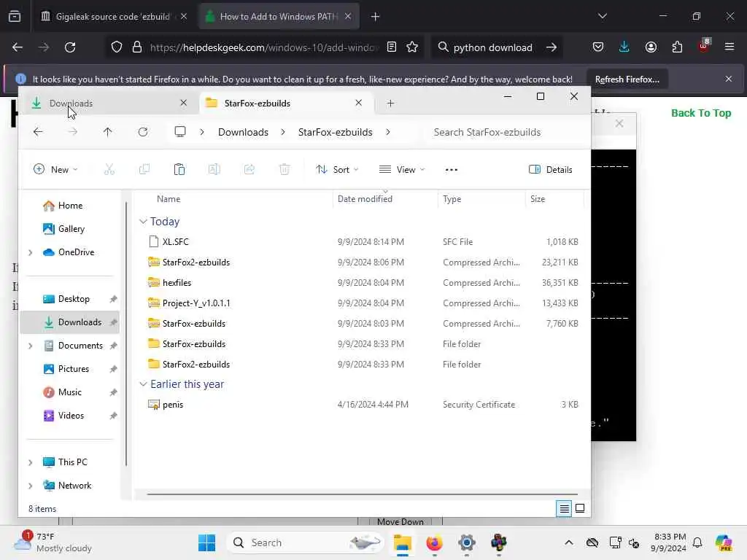Switch to large thumbnails view layout
The image size is (747, 560).
click(580, 508)
